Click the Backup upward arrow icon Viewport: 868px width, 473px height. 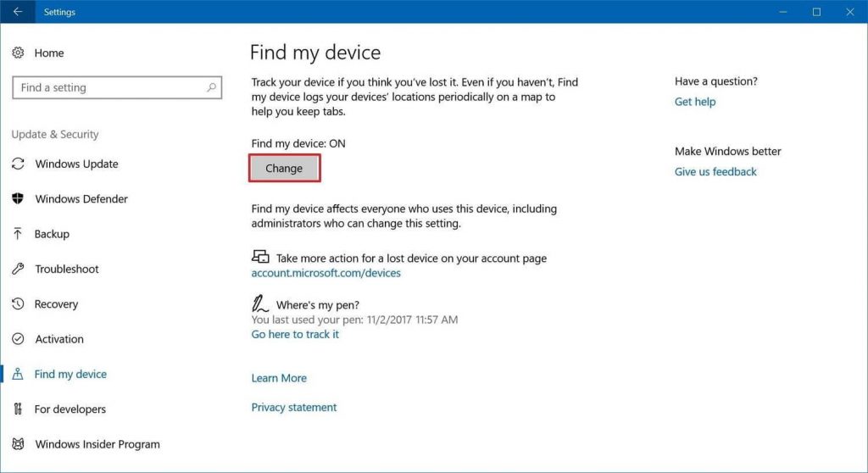(x=18, y=234)
